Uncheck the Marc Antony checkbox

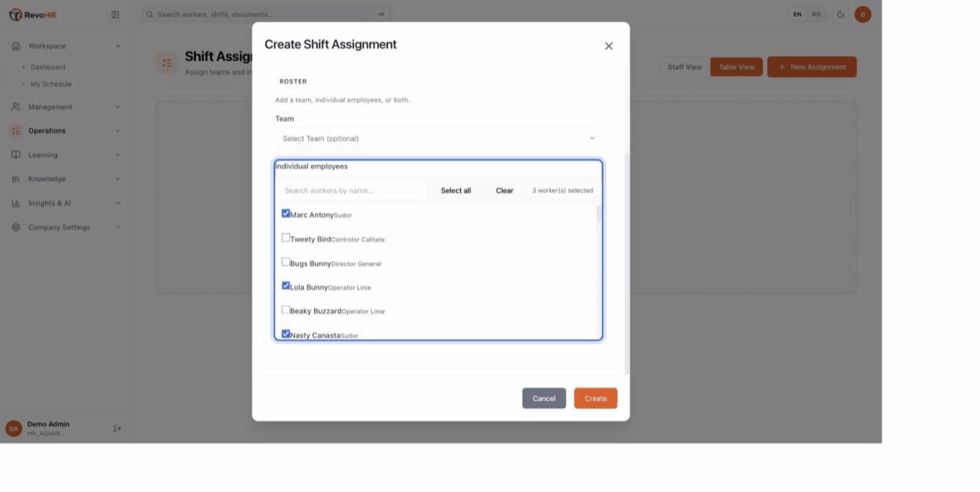coord(286,213)
